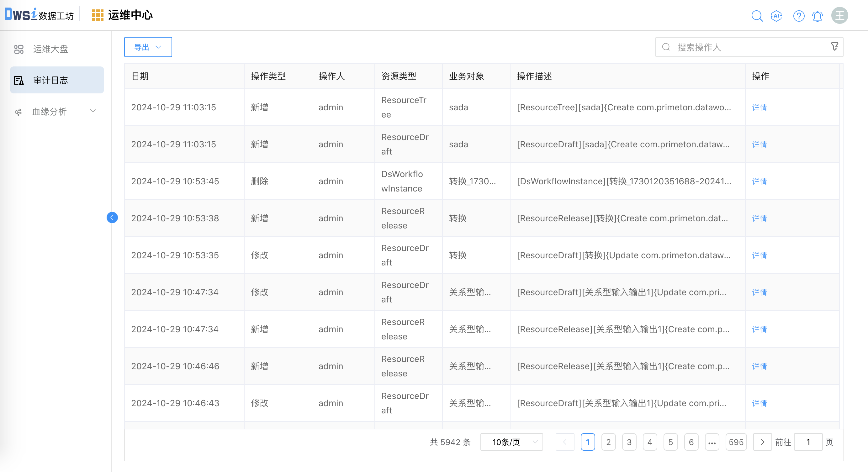Image resolution: width=868 pixels, height=472 pixels.
Task: Open 详情 for the 10:46:46 row
Action: pos(759,366)
